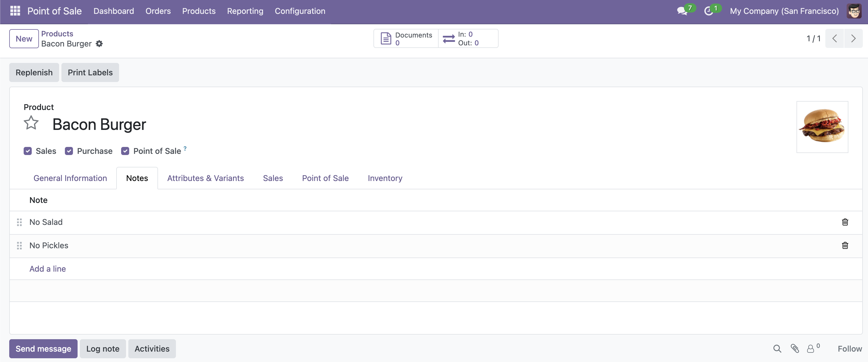This screenshot has width=868, height=362.
Task: Delete the No Salad note
Action: point(845,222)
